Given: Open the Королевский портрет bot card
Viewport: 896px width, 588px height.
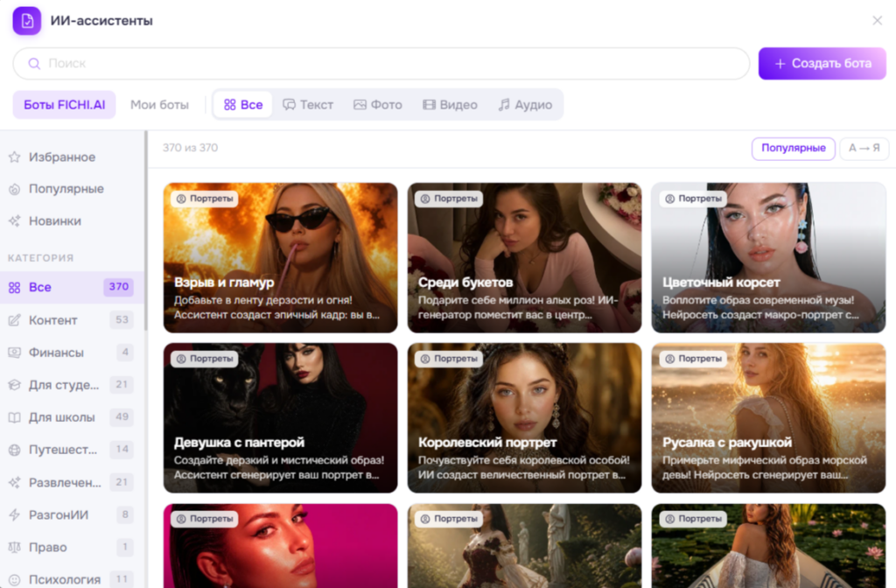Looking at the screenshot, I should click(x=524, y=417).
